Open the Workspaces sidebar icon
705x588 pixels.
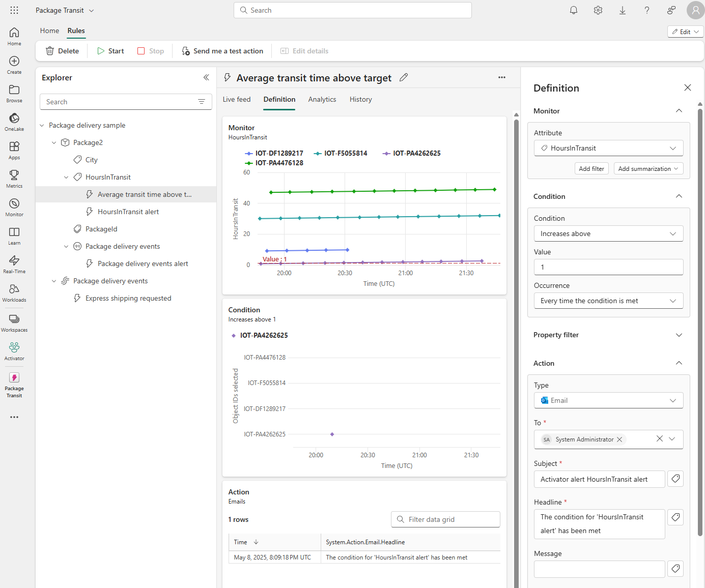14,322
